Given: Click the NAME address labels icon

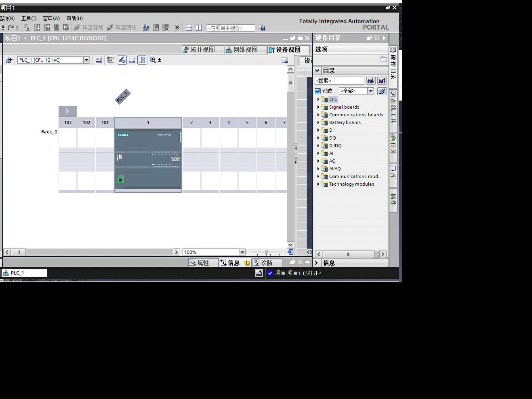Looking at the screenshot, I should tap(110, 60).
